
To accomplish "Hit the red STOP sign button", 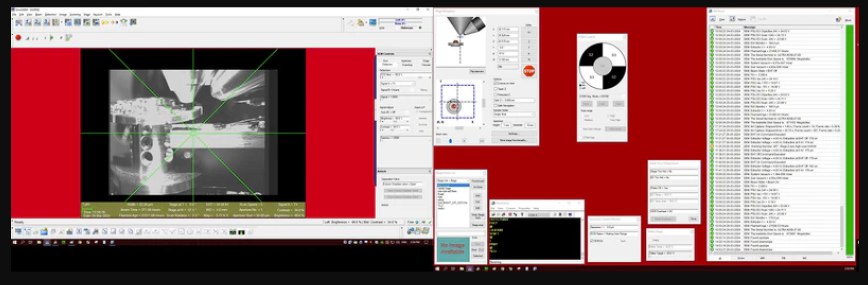I will coord(529,71).
